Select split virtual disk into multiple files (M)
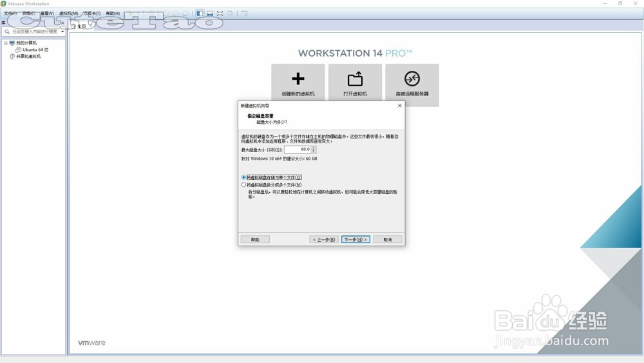 272,185
